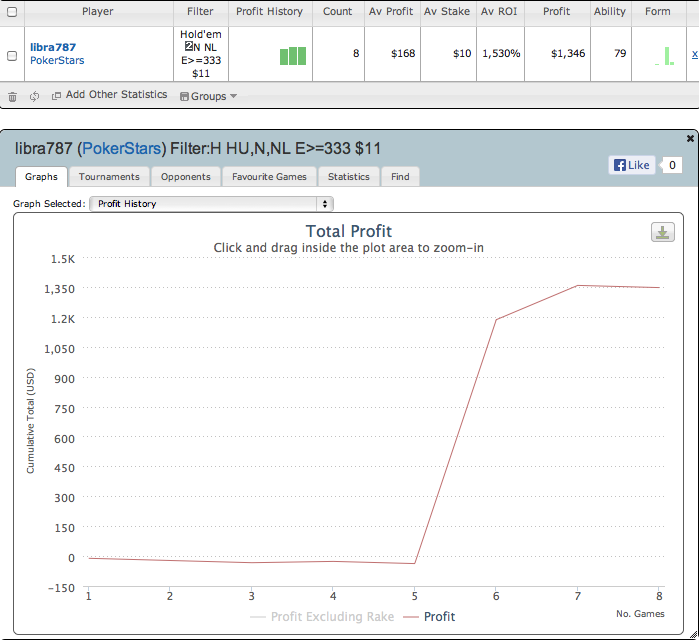The width and height of the screenshot is (699, 641).
Task: Switch to the Find tab
Action: (x=400, y=177)
